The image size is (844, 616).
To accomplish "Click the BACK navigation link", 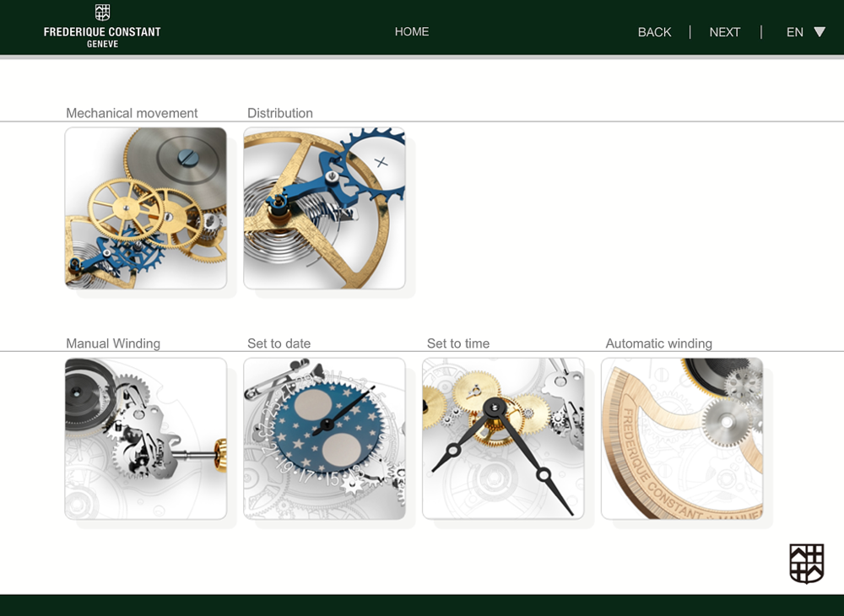I will (x=655, y=32).
